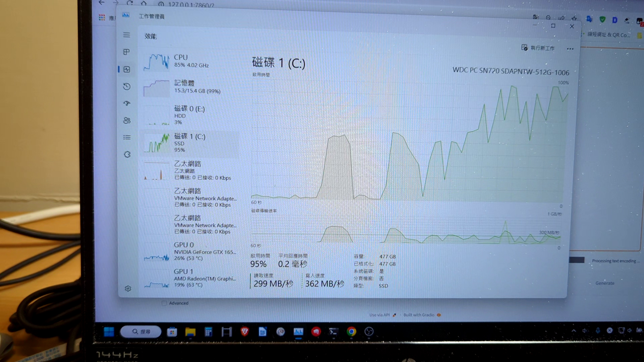Click the green shield extension icon
644x362 pixels.
tap(602, 19)
